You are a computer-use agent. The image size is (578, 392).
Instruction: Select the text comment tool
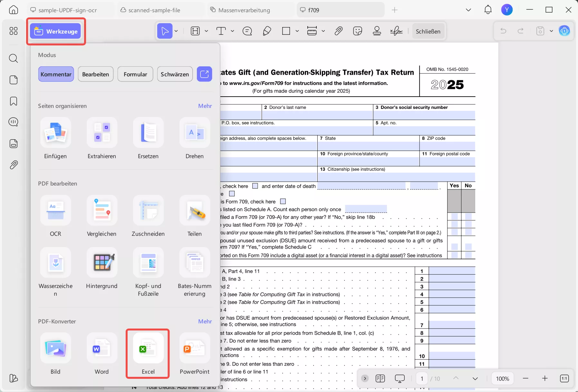point(221,31)
